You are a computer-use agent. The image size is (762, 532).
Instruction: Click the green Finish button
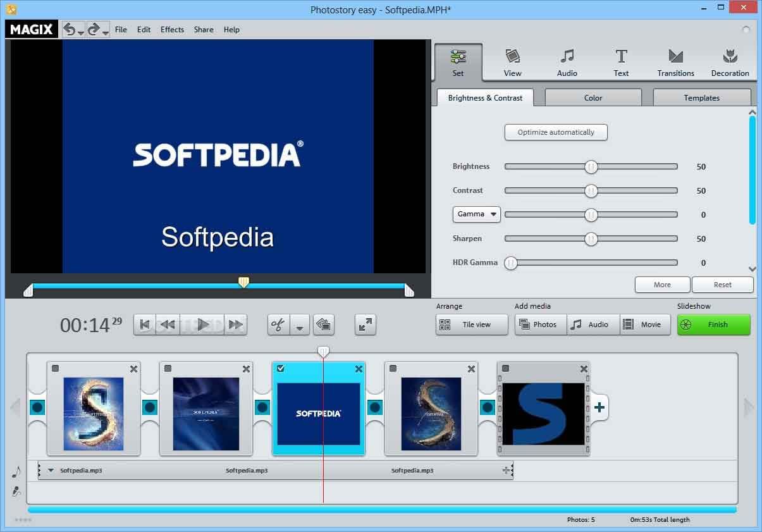(713, 325)
